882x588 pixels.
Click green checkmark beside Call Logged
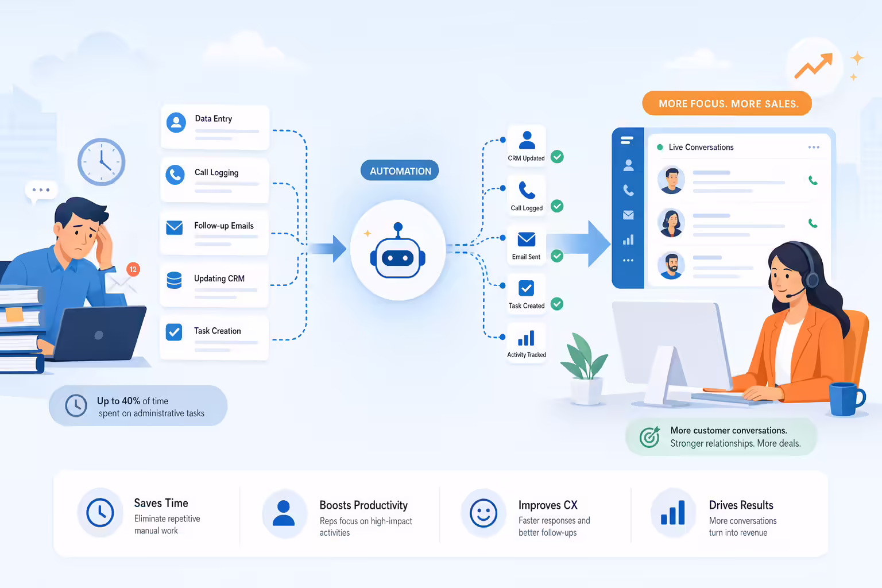557,206
